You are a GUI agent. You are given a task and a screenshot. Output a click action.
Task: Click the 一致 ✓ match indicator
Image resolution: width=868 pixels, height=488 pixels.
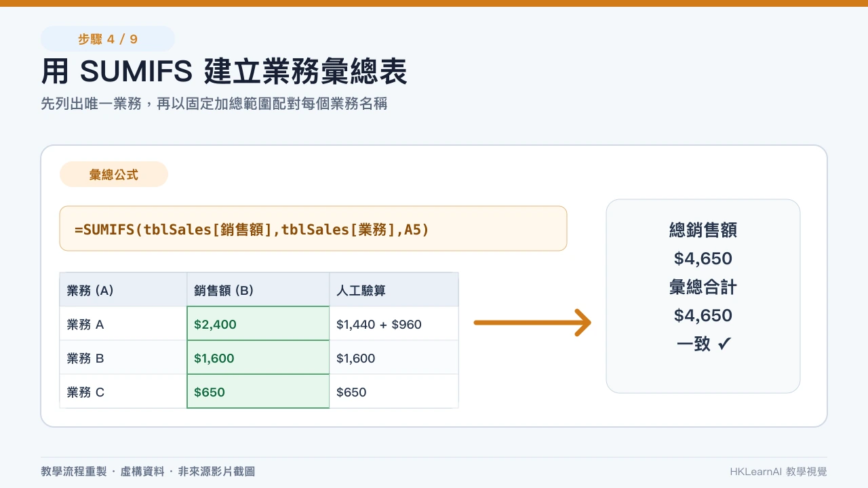pyautogui.click(x=703, y=344)
